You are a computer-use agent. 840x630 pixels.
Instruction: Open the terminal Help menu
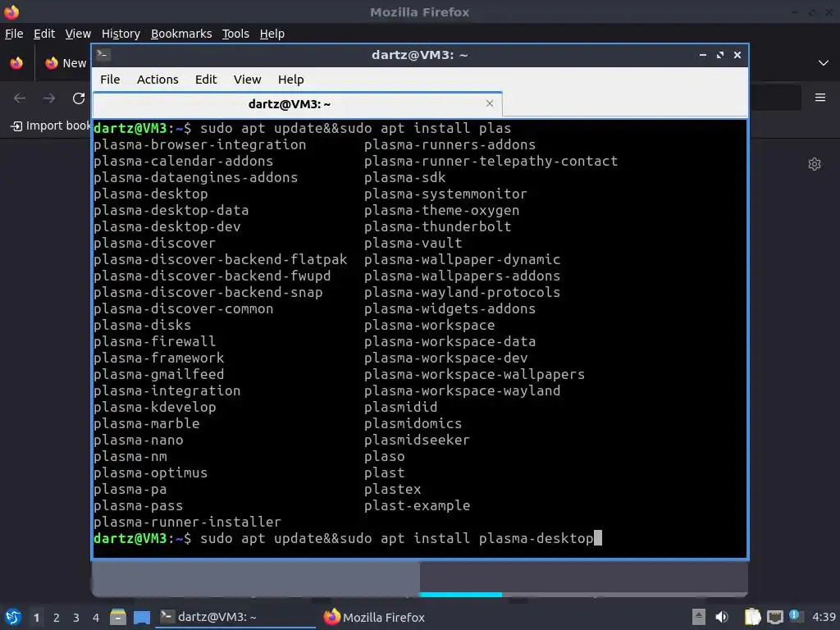[x=291, y=80]
